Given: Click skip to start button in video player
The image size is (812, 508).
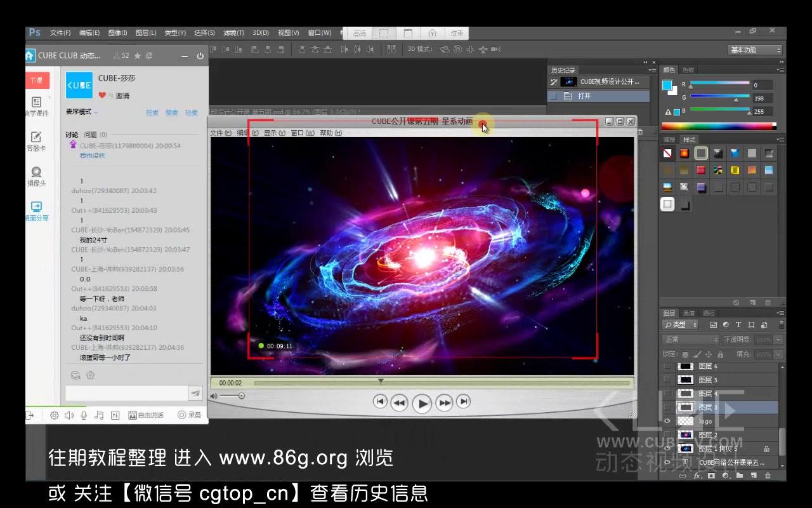Looking at the screenshot, I should [380, 401].
